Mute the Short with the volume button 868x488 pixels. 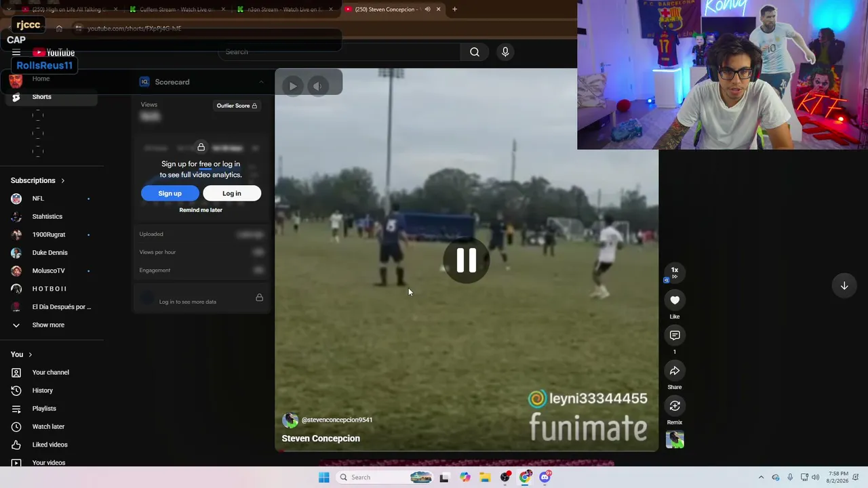(317, 86)
